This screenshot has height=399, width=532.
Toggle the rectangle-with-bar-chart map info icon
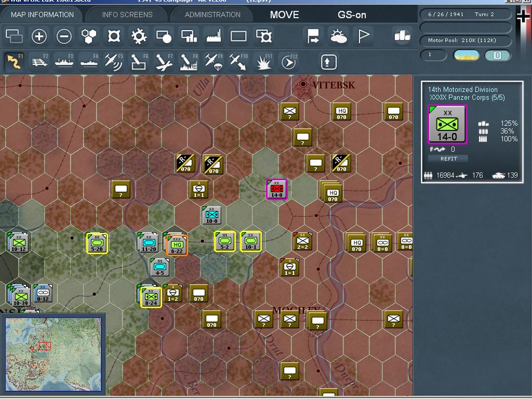[189, 36]
